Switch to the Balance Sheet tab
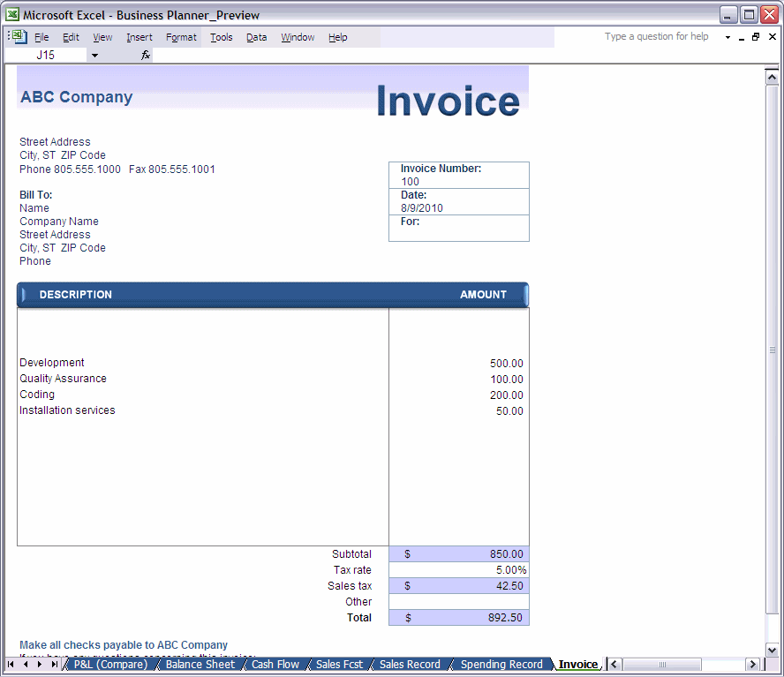Viewport: 784px width, 677px height. tap(200, 665)
